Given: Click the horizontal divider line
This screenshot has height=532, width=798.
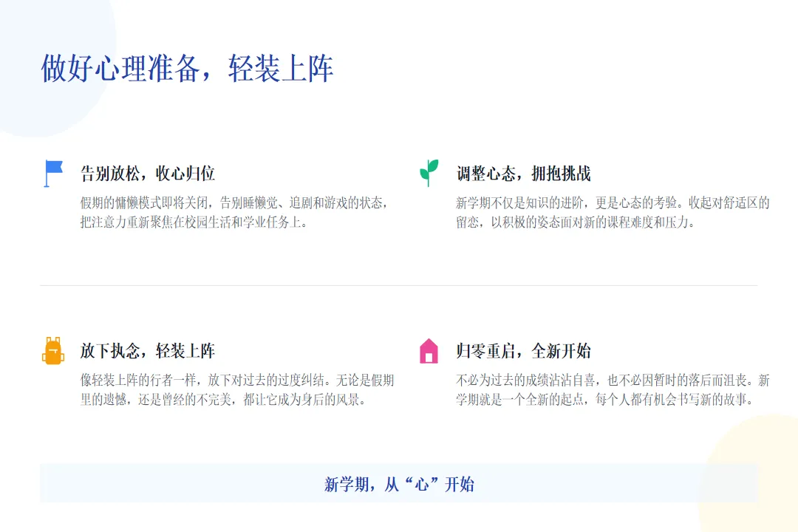Looking at the screenshot, I should point(399,286).
